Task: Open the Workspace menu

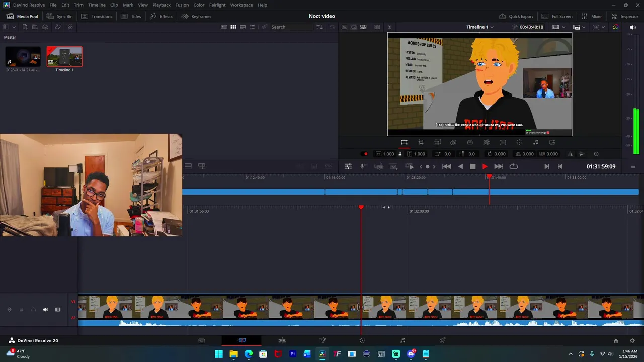Action: click(242, 5)
